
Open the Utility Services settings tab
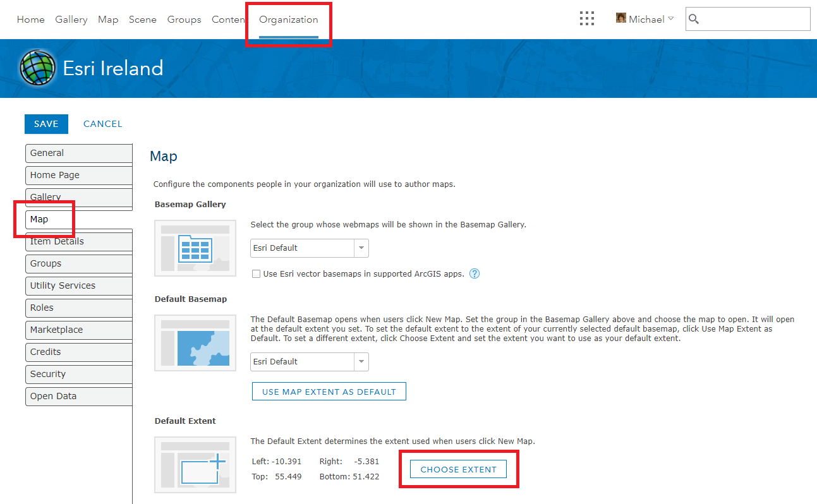click(x=79, y=286)
